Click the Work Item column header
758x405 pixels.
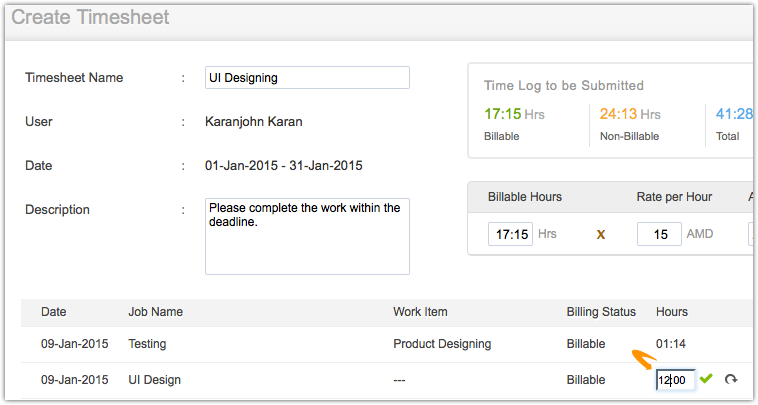420,312
